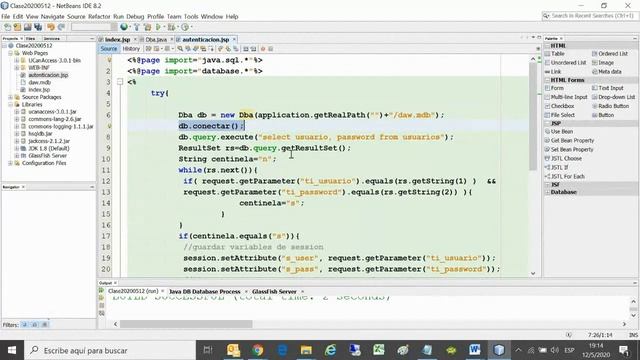Click the red stop macro recording icon
The height and width of the screenshot is (360, 640).
pos(263,49)
